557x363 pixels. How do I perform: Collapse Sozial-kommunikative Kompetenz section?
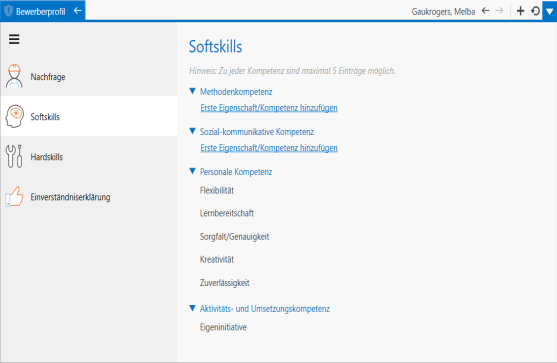tap(193, 131)
